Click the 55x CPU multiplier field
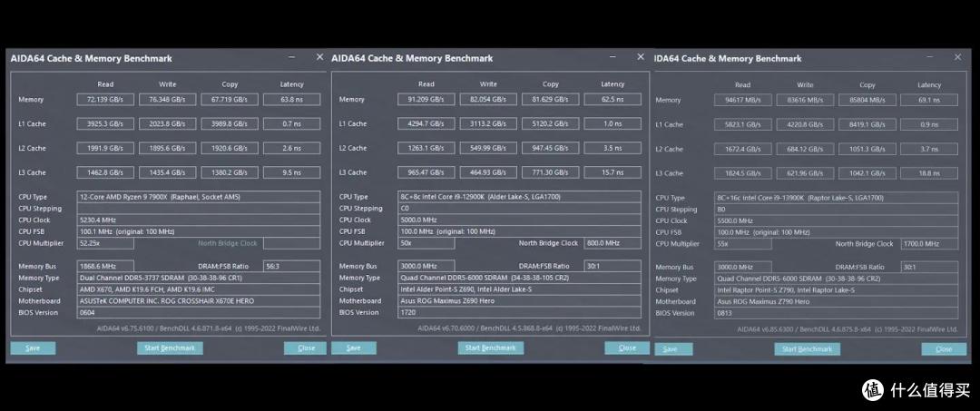Screen dimensions: 980x411 coord(742,243)
